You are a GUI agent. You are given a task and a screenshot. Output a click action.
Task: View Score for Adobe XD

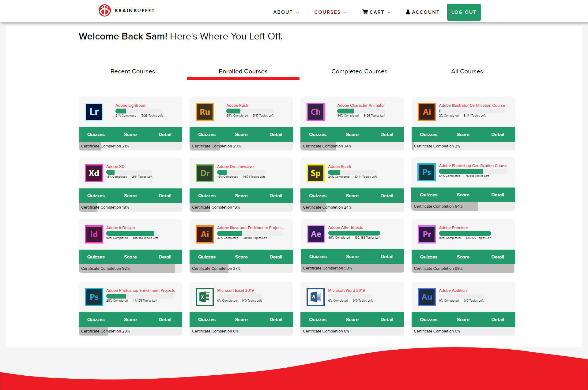click(x=130, y=196)
